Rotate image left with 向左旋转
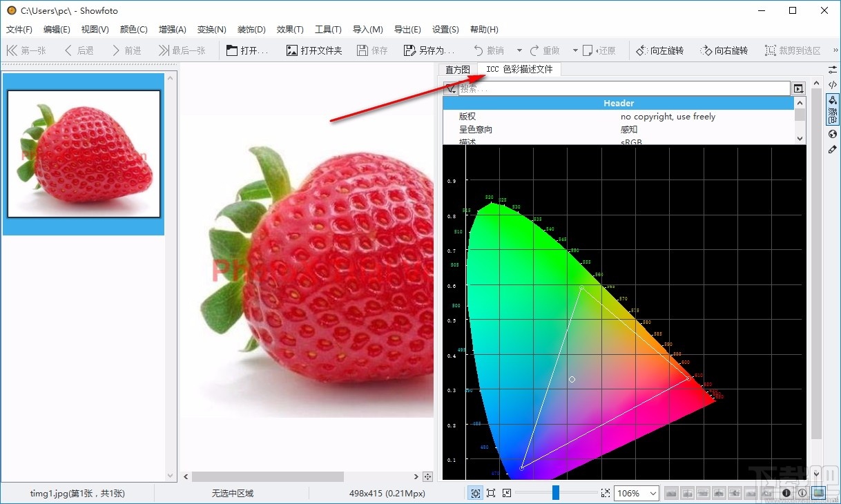 (659, 50)
